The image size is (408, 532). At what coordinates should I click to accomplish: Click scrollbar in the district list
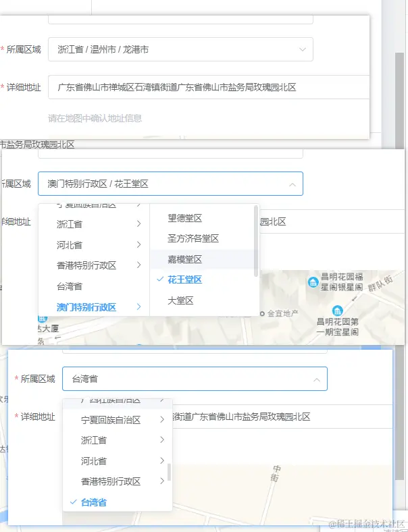(256, 240)
